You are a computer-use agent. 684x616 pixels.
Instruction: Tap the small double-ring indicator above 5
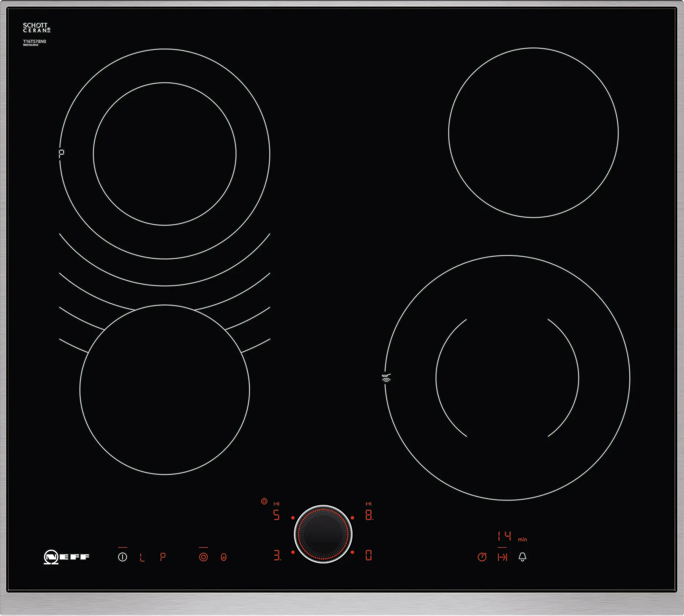264,502
